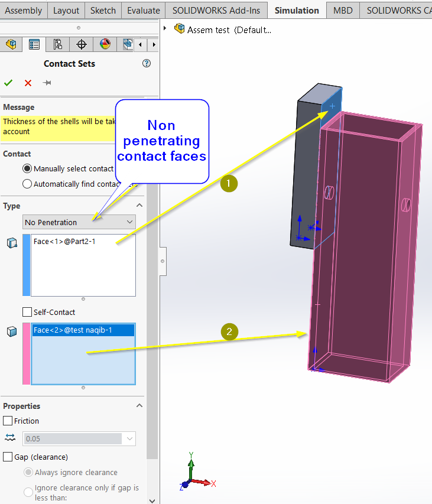
Task: Select Ignore clearance only if gap radio
Action: (x=28, y=492)
